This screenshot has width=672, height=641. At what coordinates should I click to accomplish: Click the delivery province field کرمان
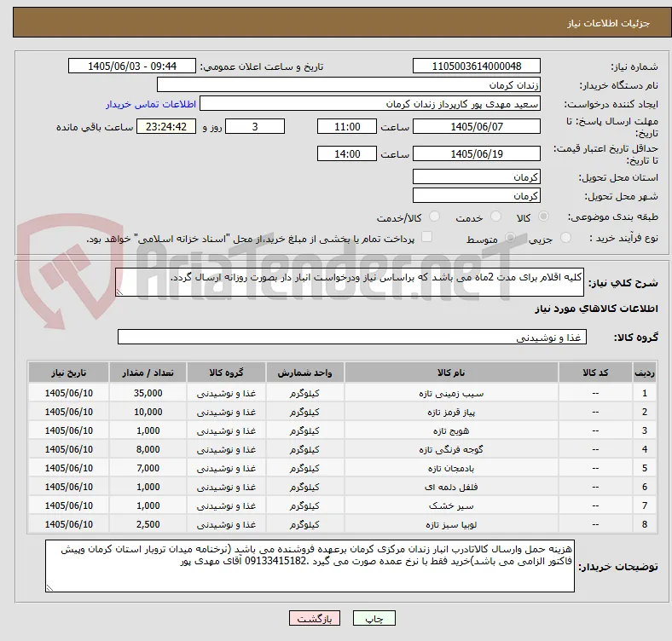click(x=476, y=177)
